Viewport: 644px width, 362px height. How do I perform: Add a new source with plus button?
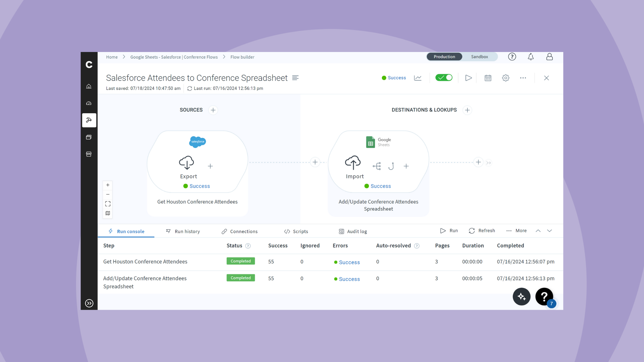click(x=213, y=110)
